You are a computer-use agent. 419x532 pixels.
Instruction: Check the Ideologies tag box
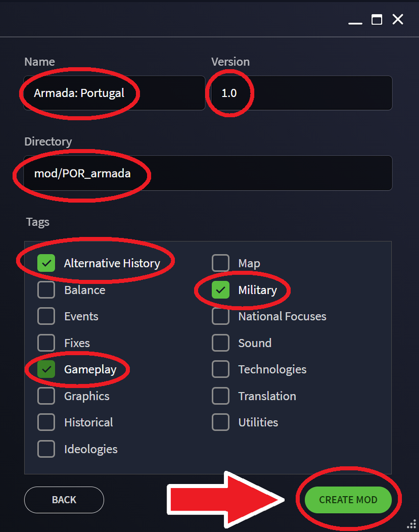click(46, 449)
